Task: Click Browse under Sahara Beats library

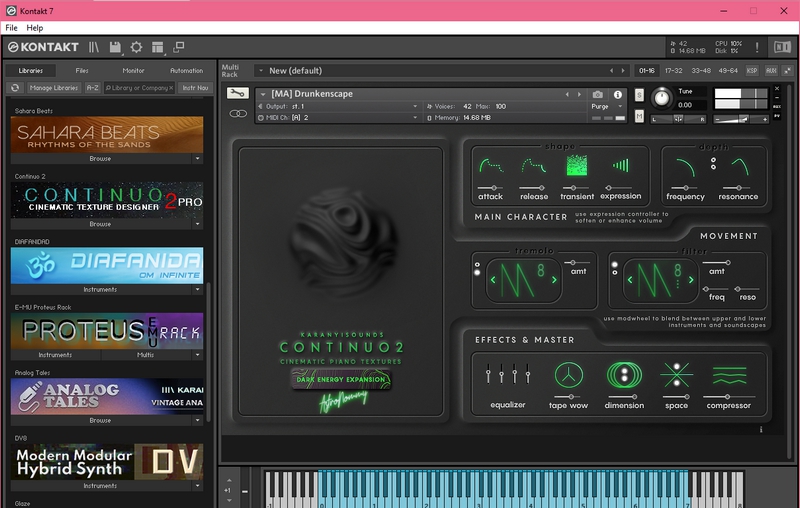Action: point(100,158)
